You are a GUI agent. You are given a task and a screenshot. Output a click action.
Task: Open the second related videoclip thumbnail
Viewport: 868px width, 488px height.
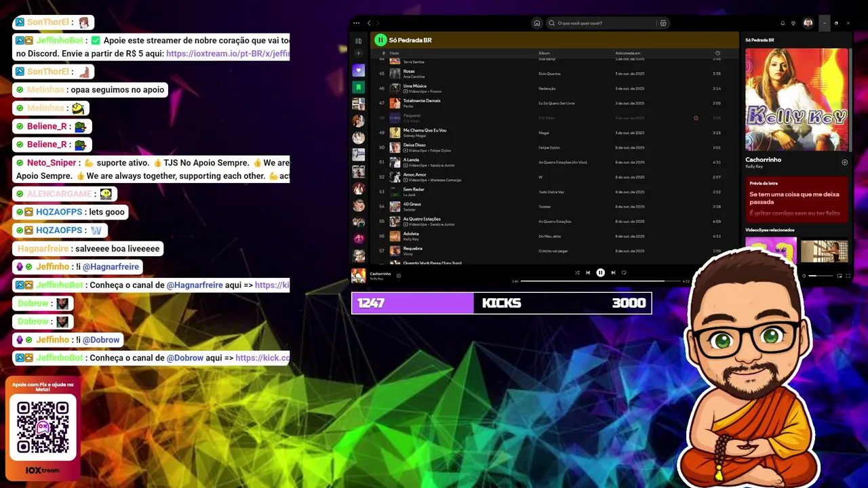[x=825, y=250]
